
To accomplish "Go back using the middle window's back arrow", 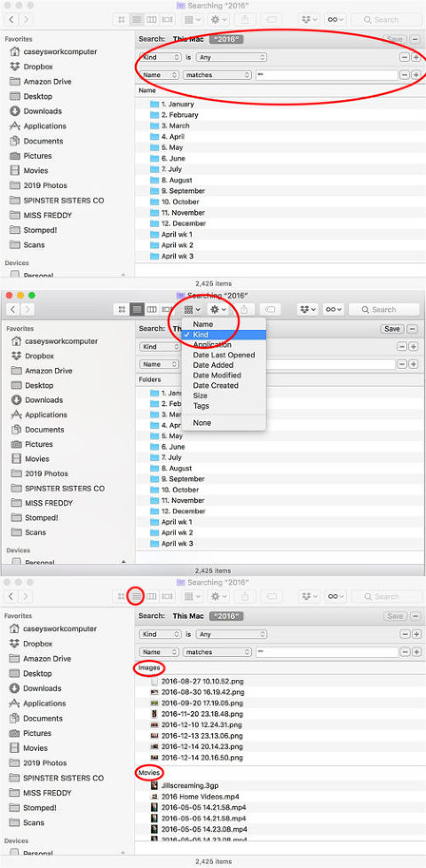I will point(13,309).
